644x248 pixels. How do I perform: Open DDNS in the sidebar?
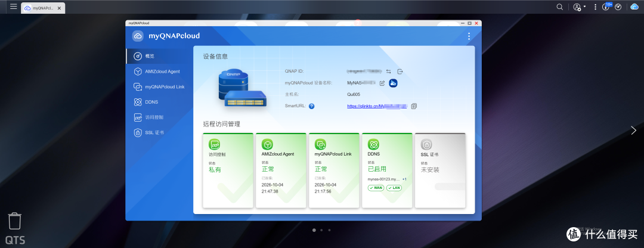pos(159,102)
